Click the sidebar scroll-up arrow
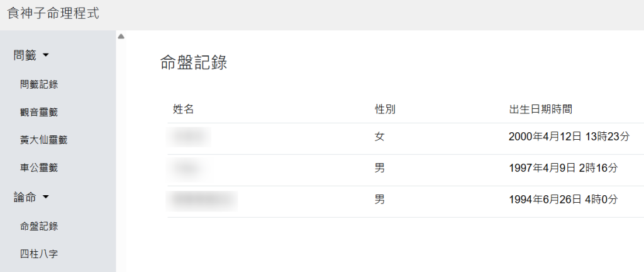Image resolution: width=644 pixels, height=272 pixels. [121, 37]
